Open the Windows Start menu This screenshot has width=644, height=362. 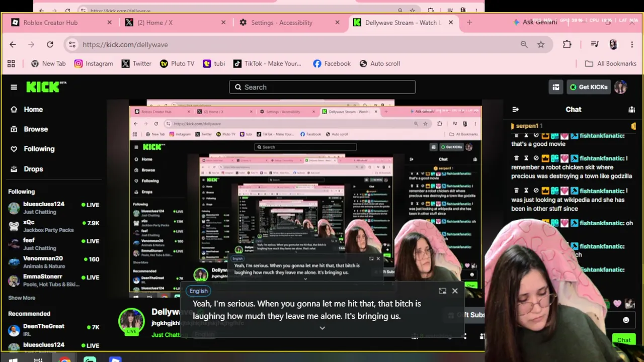pos(13,359)
